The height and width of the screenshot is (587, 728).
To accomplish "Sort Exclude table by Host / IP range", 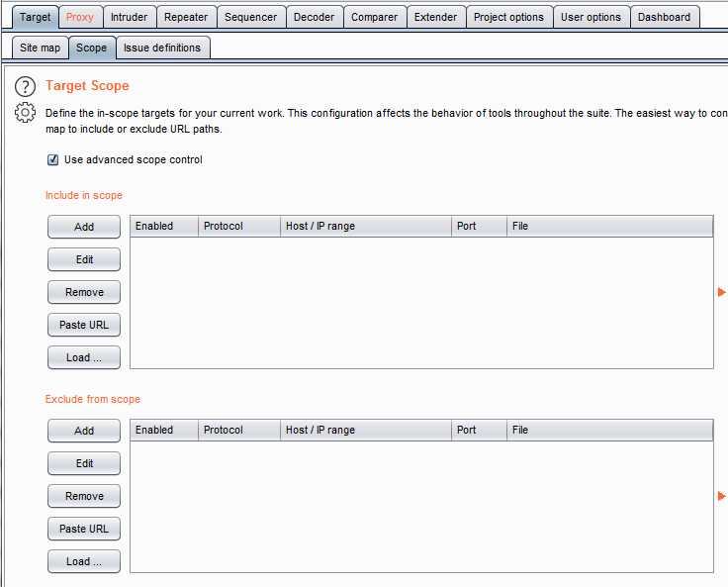I will coord(366,431).
